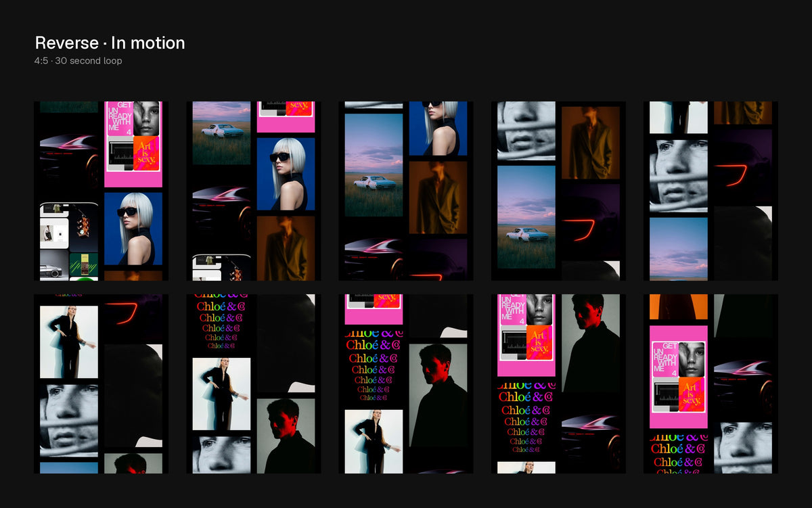Select Chloé & Co typography in third bottom-row frame
This screenshot has height=508, width=812.
click(374, 367)
